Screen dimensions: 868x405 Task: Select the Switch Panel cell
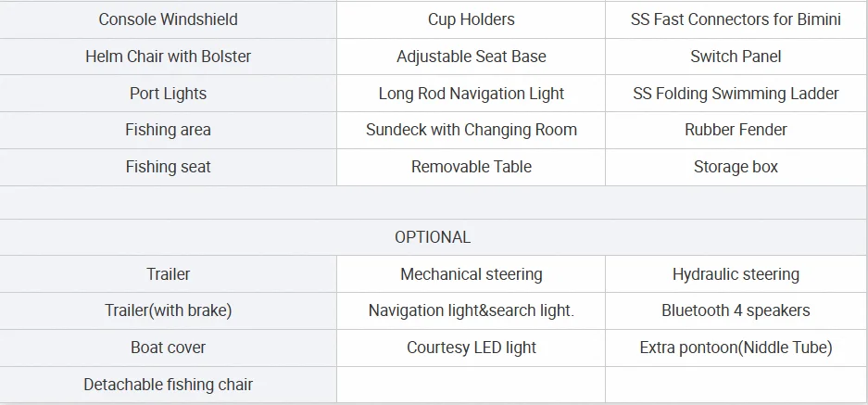tap(736, 57)
